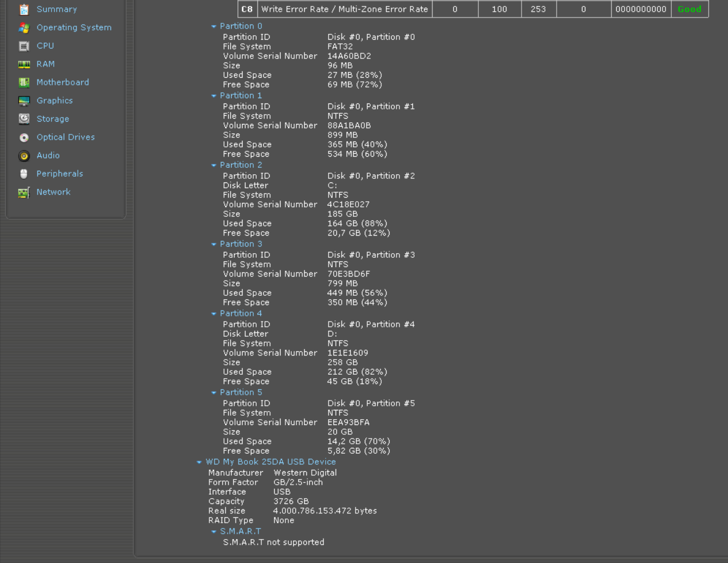Click the Summary clipboard icon
This screenshot has width=728, height=563.
[x=24, y=9]
